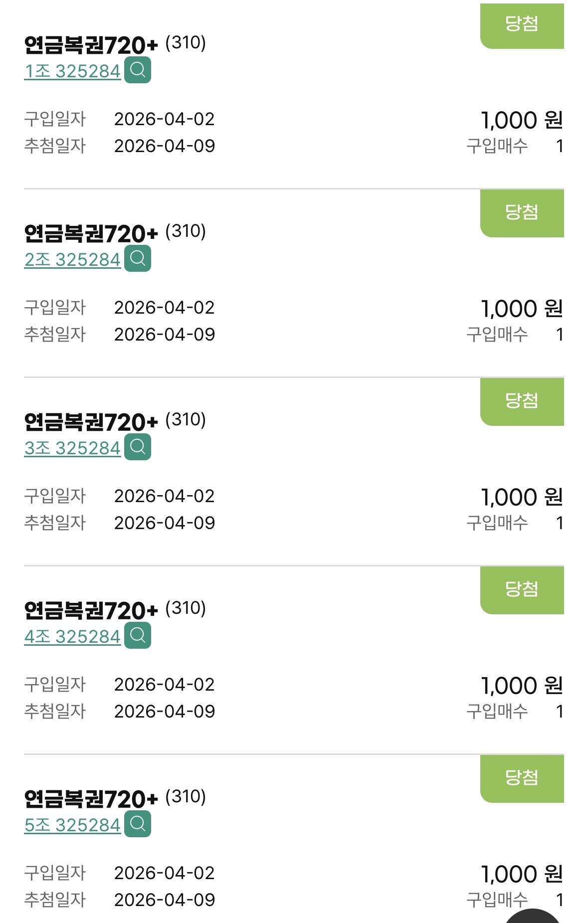
Task: Open the 1조 325284 ticket number link
Action: click(72, 72)
